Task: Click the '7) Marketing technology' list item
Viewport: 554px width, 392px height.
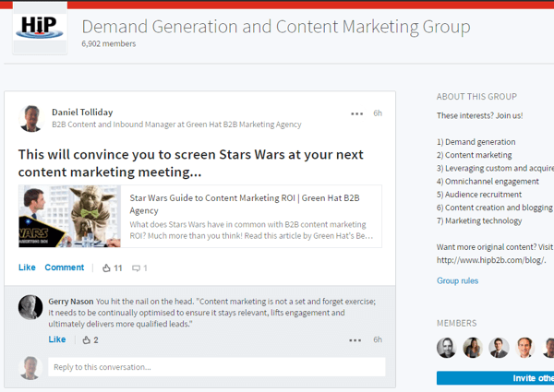Action: (x=479, y=220)
